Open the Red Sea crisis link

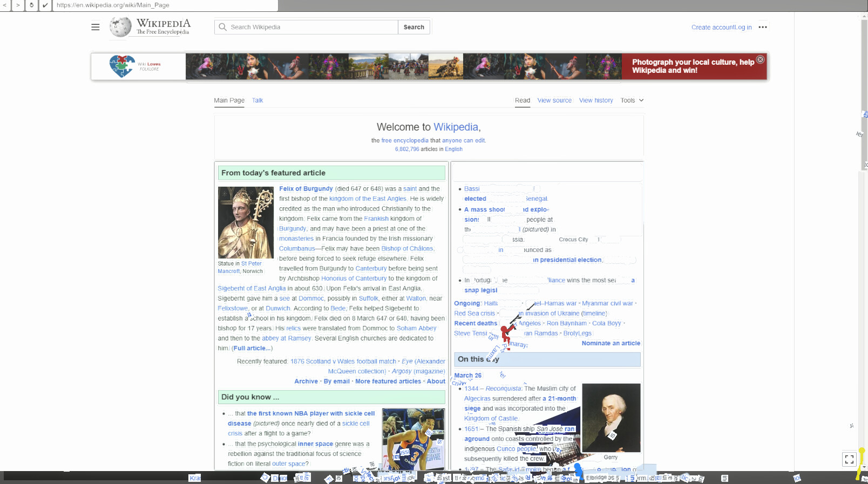tap(474, 313)
